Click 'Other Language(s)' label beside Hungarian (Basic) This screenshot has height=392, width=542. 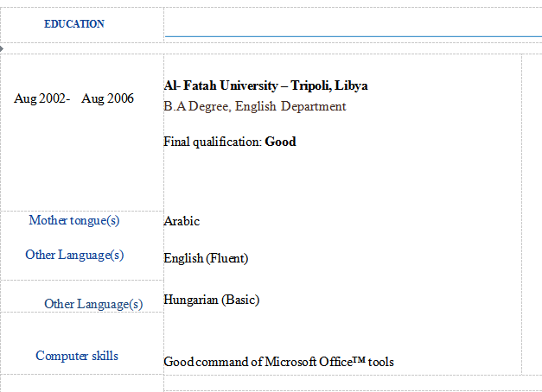tap(93, 304)
